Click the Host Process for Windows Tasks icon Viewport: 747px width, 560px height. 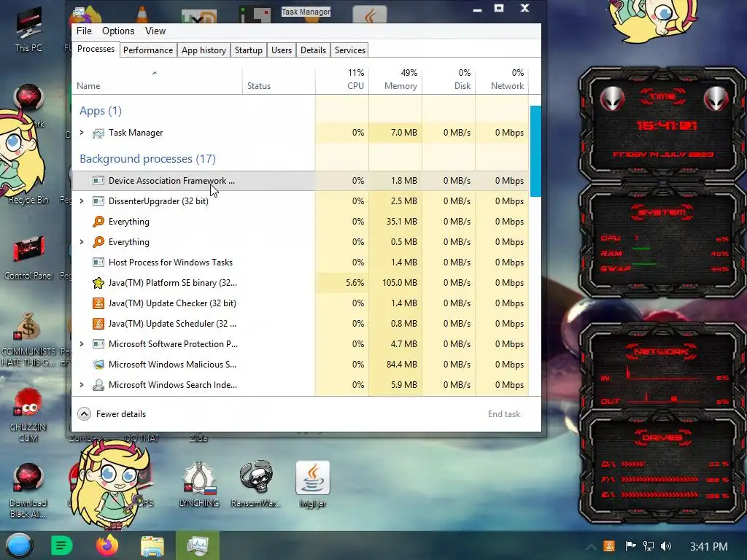98,262
